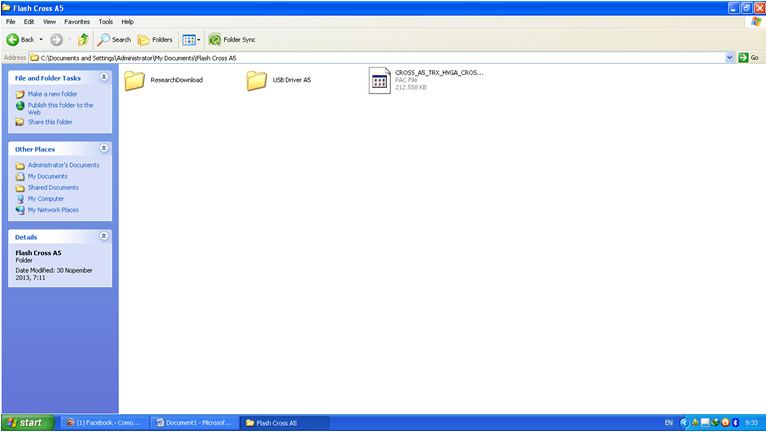Click the My Computer icon in sidebar
The image size is (766, 432).
pyautogui.click(x=20, y=199)
